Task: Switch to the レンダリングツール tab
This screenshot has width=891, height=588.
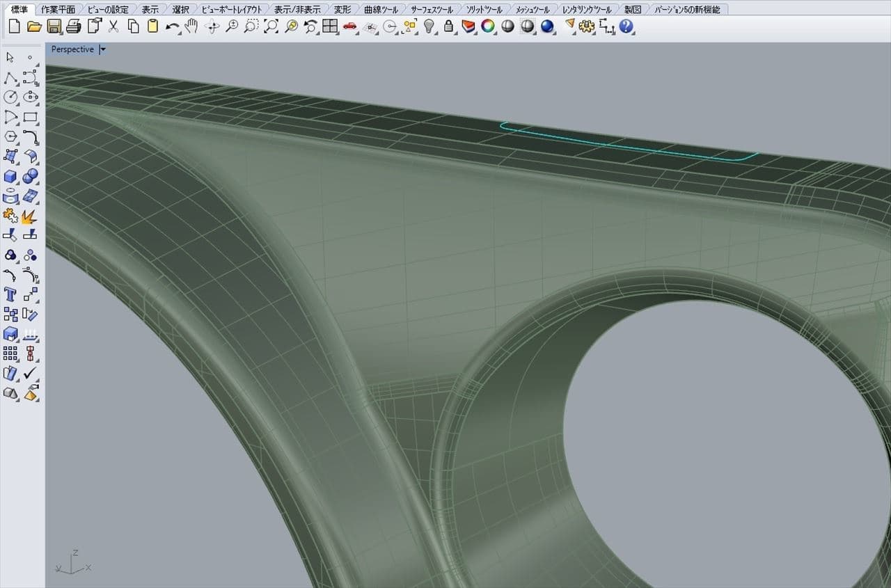Action: 587,9
